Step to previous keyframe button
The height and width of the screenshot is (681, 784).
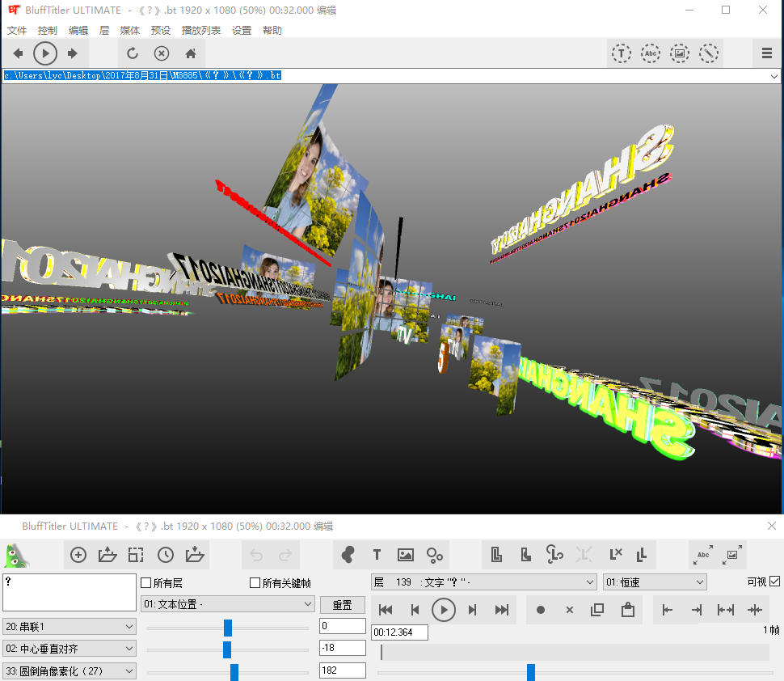pos(415,610)
